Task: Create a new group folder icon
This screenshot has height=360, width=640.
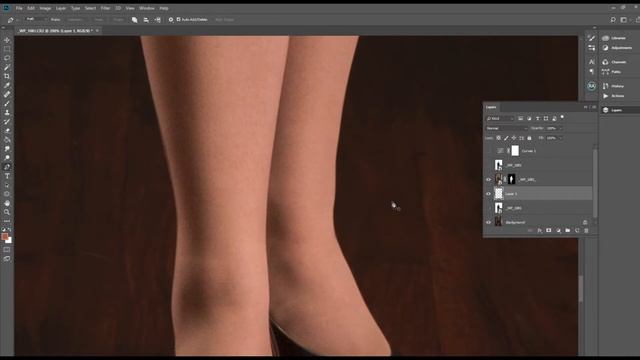Action: point(568,231)
